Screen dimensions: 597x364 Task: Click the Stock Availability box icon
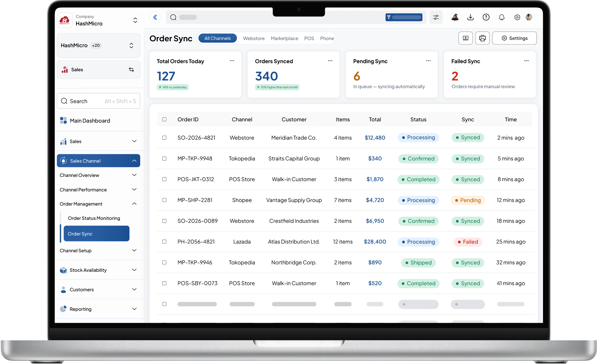[63, 270]
